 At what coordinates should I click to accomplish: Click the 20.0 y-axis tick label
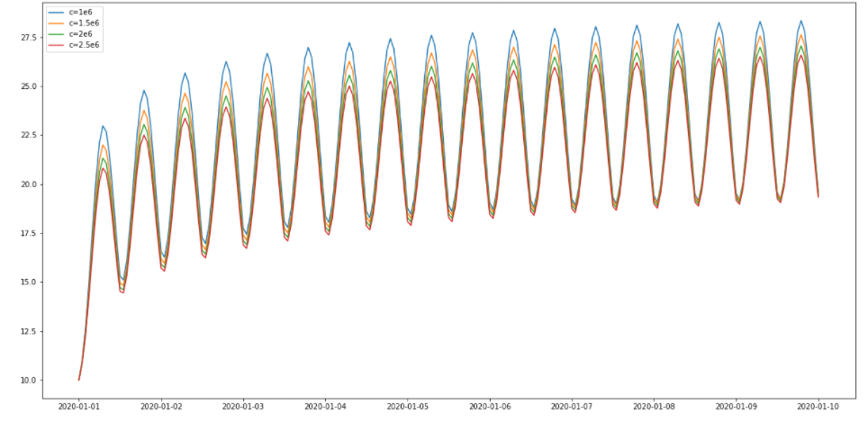click(30, 184)
